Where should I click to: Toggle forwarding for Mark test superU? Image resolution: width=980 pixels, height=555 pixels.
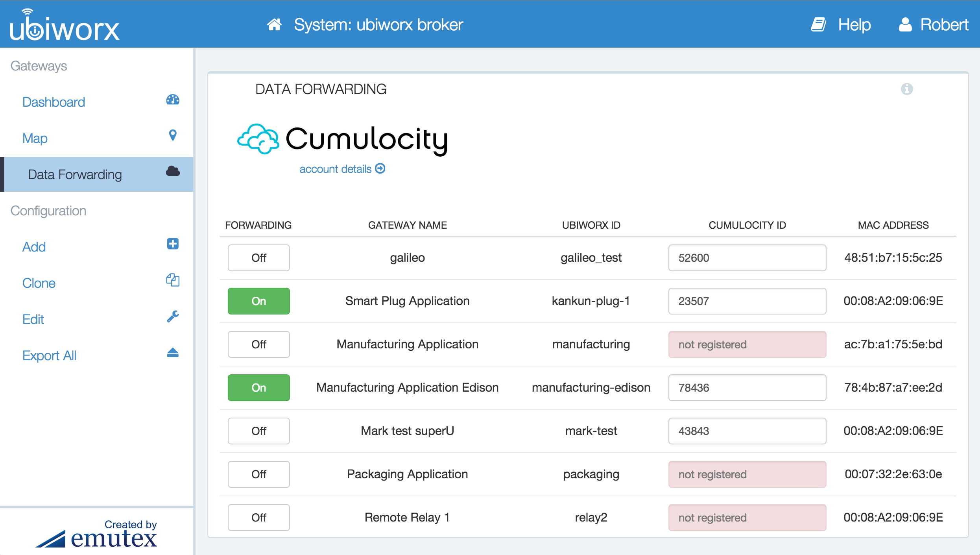(x=259, y=431)
